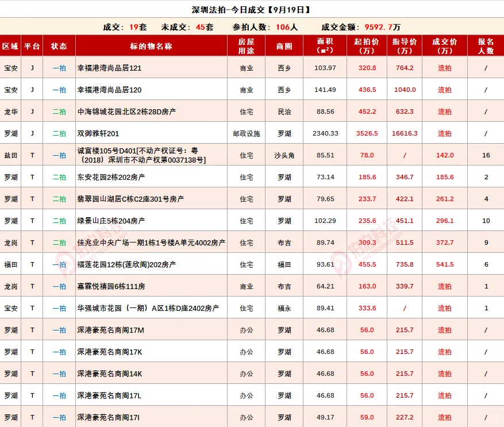Click the 福永 business district cell
The height and width of the screenshot is (427, 504).
[284, 309]
